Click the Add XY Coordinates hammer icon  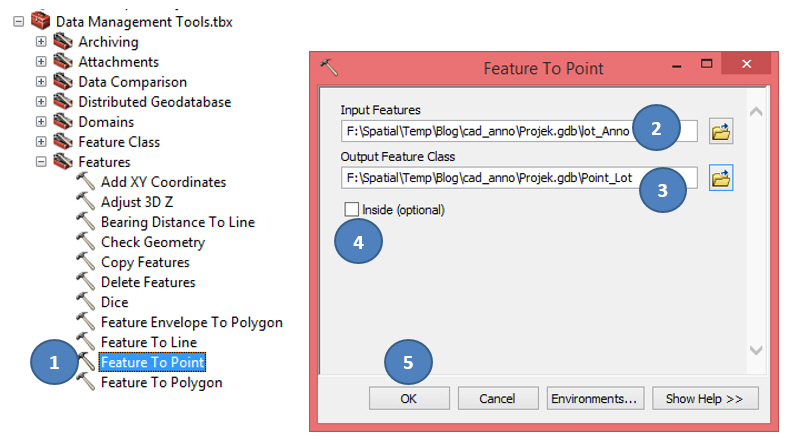86,182
